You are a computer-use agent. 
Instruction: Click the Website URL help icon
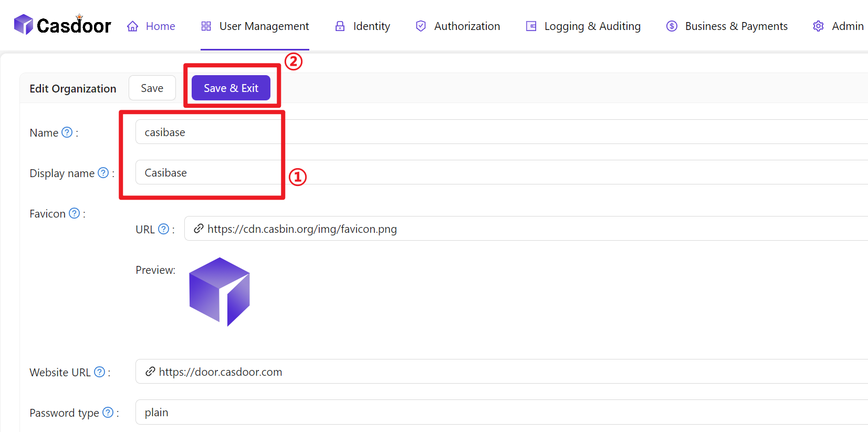pyautogui.click(x=100, y=372)
